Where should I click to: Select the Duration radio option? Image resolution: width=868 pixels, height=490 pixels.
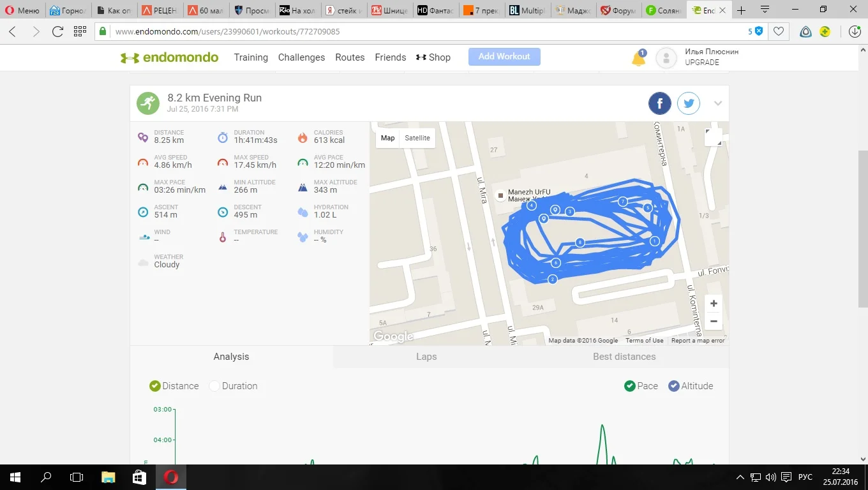coord(214,386)
